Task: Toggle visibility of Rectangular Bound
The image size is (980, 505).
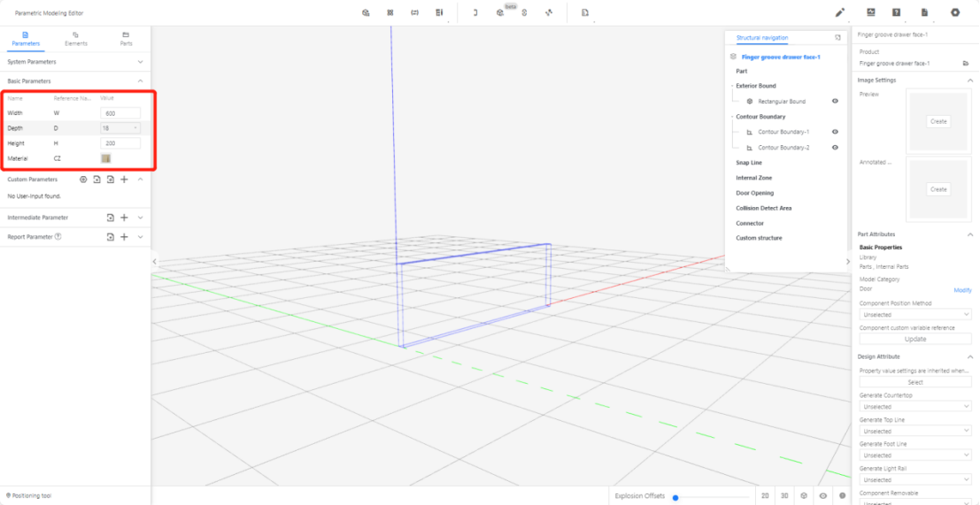Action: tap(835, 102)
